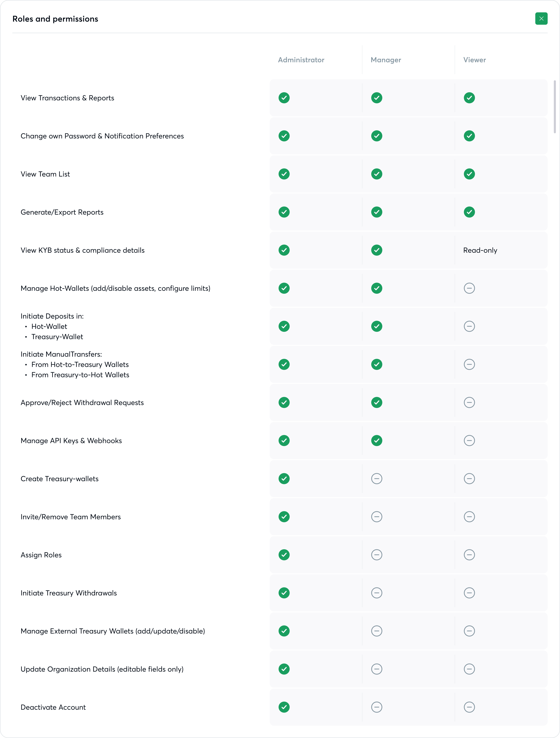Click Viewer denied icon for Manage Hot-Wallets

click(469, 288)
